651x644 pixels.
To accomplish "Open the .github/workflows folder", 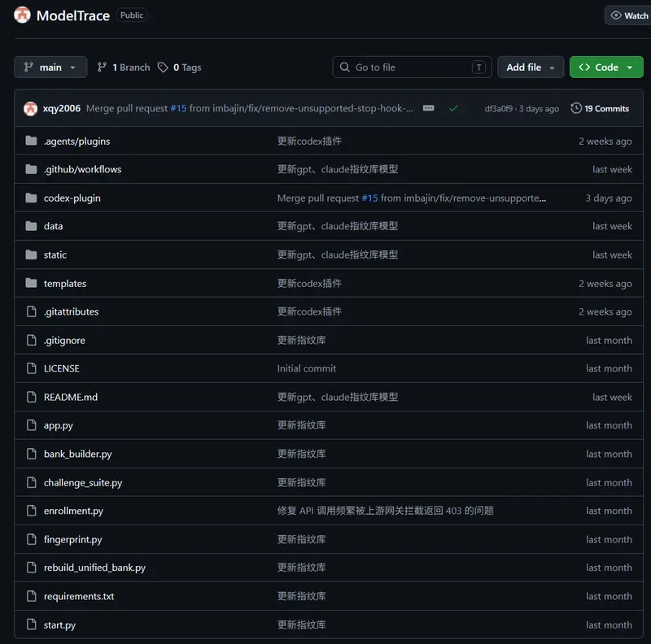I will click(x=83, y=169).
